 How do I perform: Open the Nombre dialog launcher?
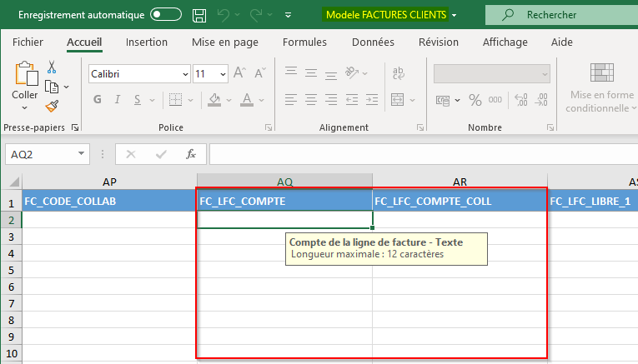(550, 127)
